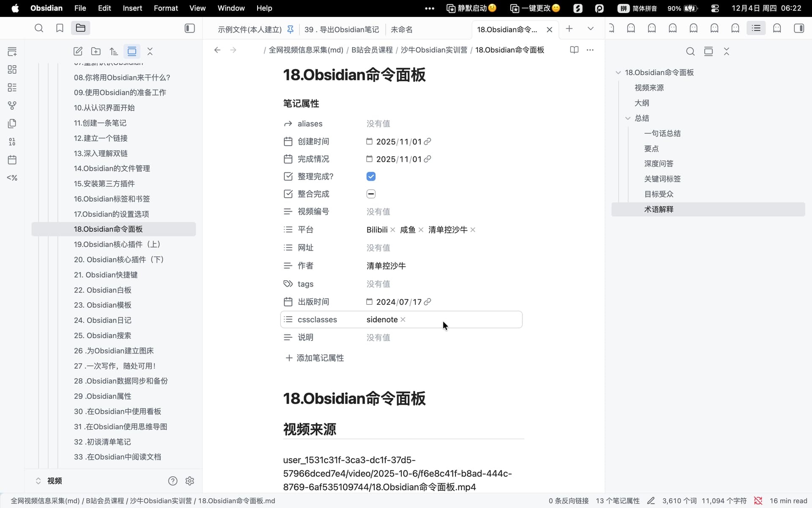Viewport: 812px width, 508px height.
Task: Open the tab list dropdown chevron
Action: click(590, 29)
